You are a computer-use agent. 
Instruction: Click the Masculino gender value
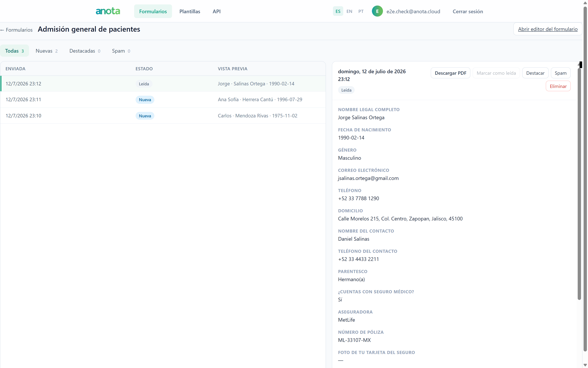(349, 158)
